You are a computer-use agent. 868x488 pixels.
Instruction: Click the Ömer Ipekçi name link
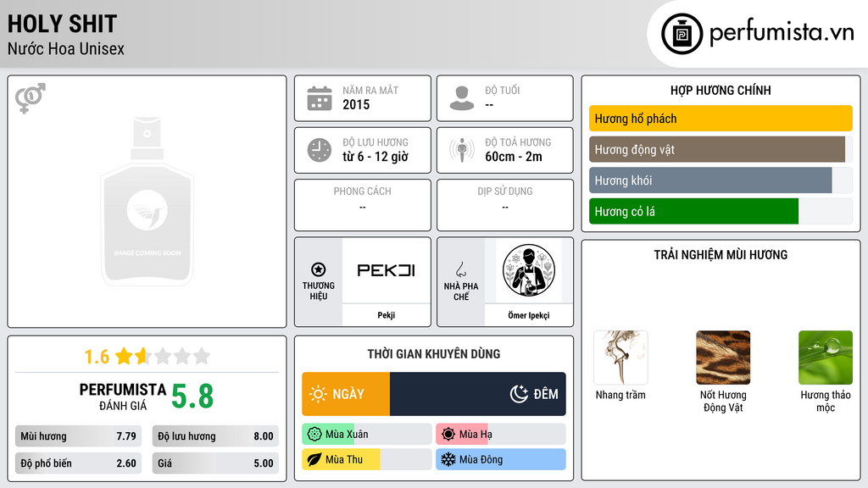tap(529, 315)
